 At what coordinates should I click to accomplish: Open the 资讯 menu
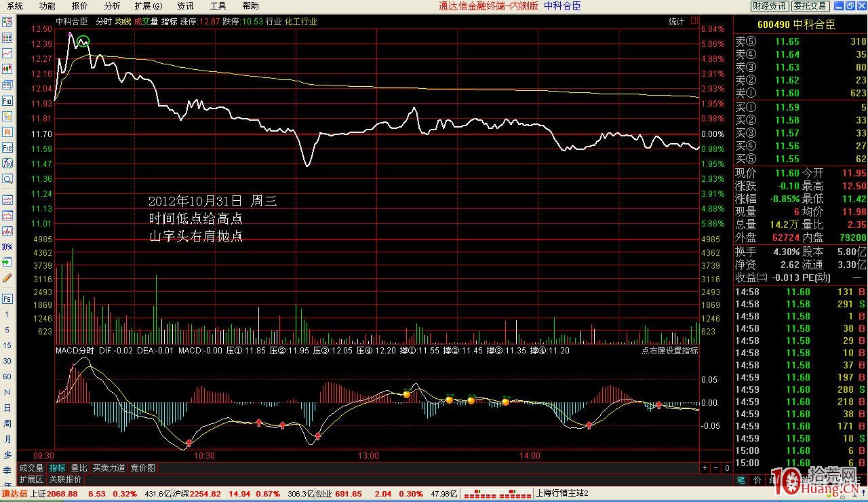point(185,5)
